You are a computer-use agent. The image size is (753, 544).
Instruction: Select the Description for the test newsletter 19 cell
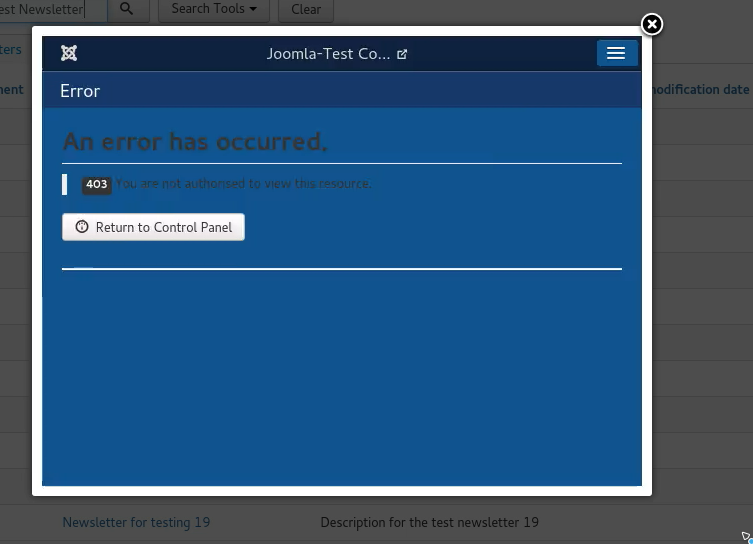[429, 522]
